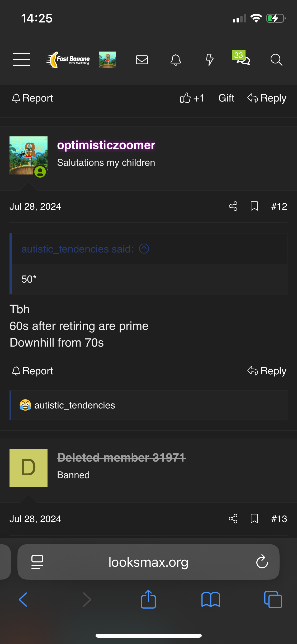This screenshot has width=297, height=644.
Task: Open chat icon with 33 badge
Action: point(243,59)
